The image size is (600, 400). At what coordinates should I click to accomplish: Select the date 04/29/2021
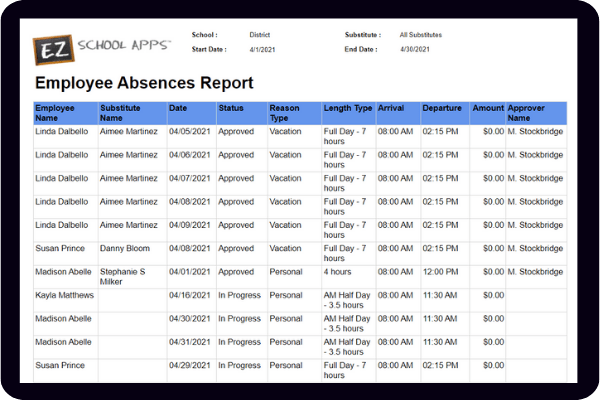[x=190, y=365]
